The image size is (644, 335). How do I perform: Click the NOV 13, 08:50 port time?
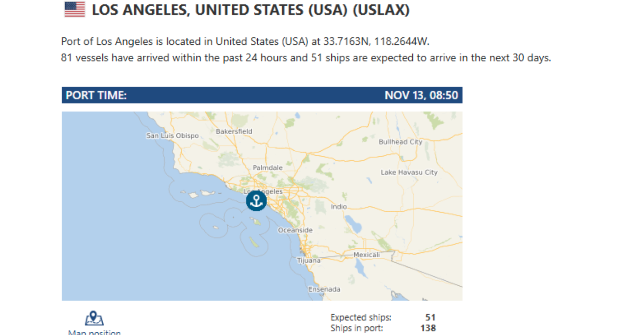421,95
